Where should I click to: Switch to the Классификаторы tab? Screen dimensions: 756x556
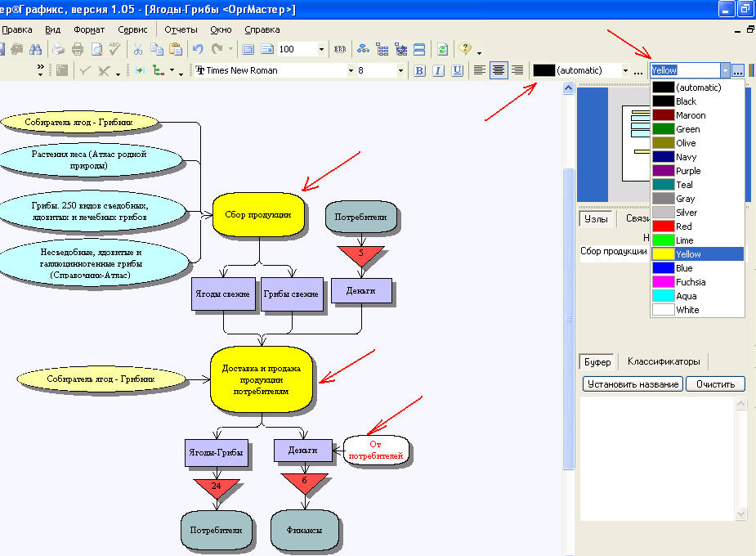(x=664, y=361)
